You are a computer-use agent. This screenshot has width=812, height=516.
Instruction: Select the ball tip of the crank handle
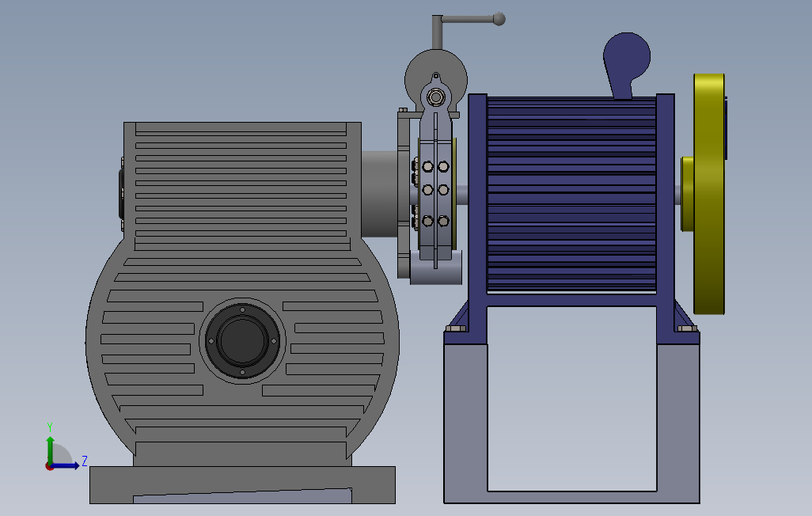499,19
